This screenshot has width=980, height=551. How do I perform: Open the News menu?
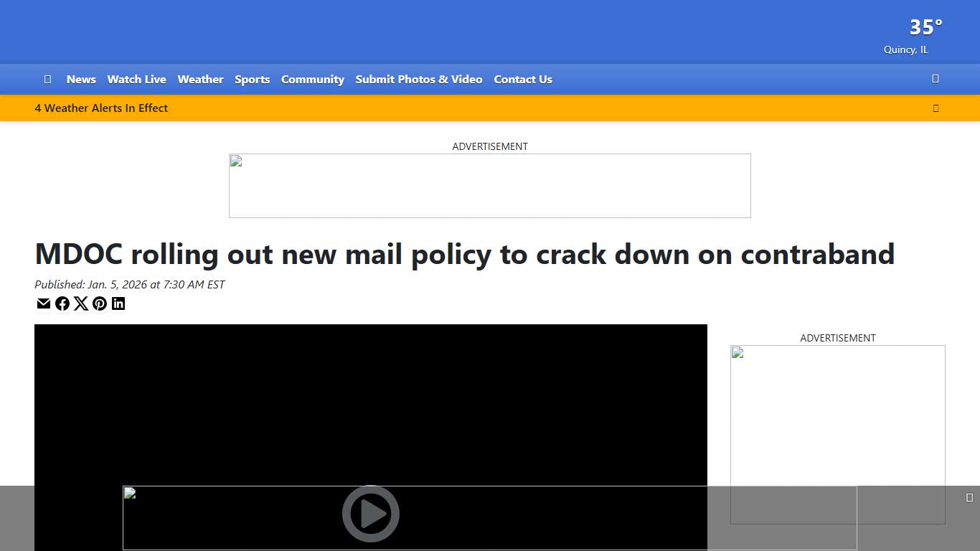(x=81, y=80)
